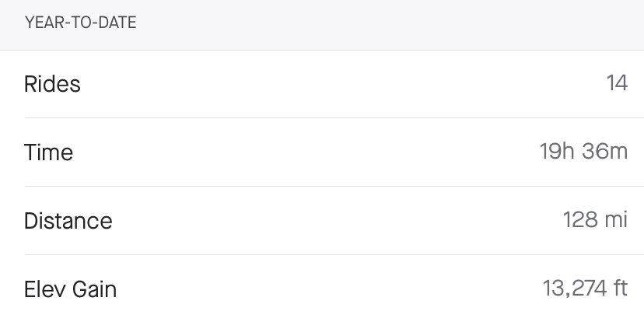
Task: Click the divider between Time and Distance
Action: (x=334, y=186)
